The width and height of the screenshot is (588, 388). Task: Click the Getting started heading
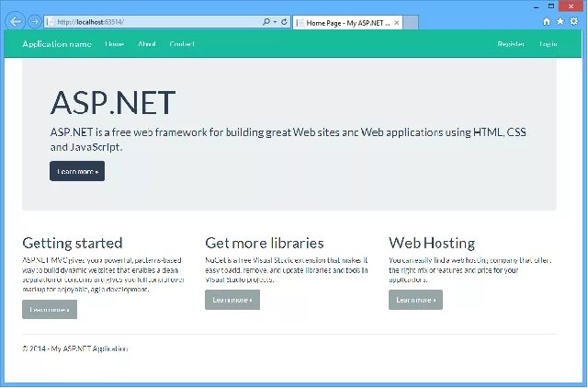[x=73, y=243]
